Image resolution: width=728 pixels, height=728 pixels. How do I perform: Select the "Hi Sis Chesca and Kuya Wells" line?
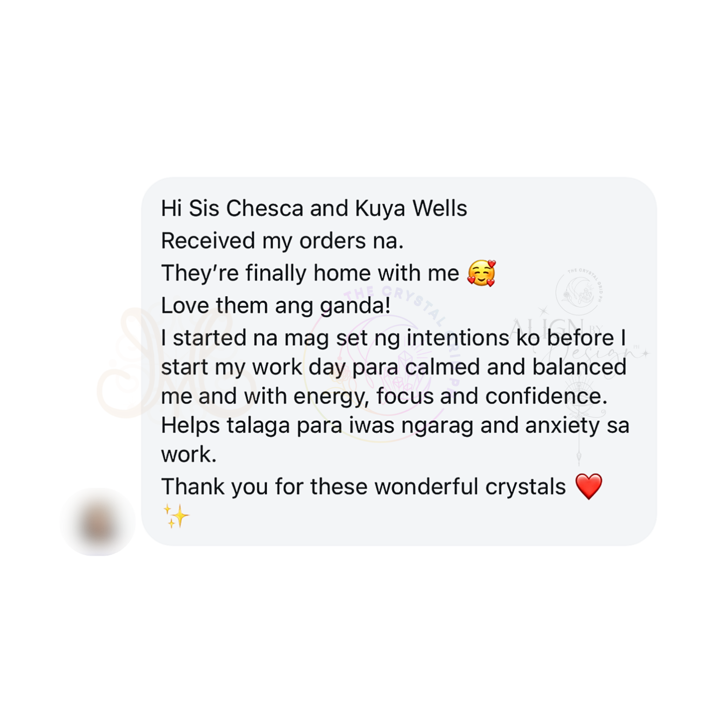click(314, 208)
